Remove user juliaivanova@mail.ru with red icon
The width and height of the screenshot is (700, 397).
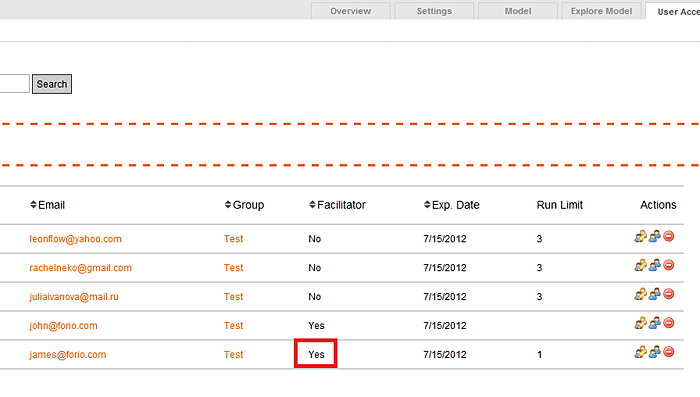coord(668,294)
